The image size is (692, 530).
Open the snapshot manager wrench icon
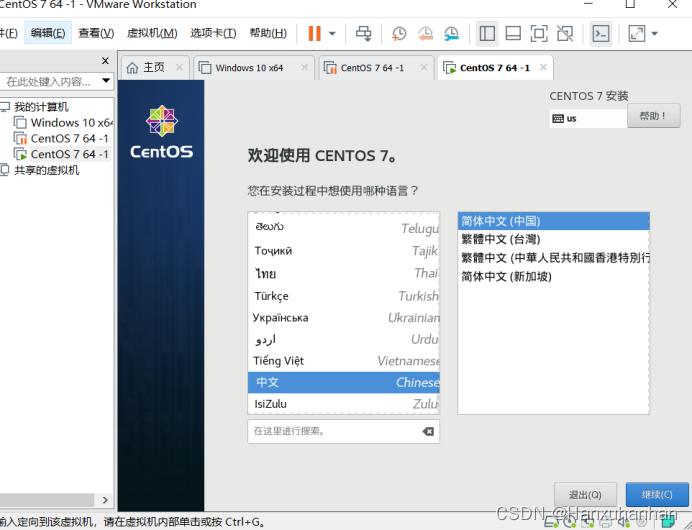click(x=451, y=34)
